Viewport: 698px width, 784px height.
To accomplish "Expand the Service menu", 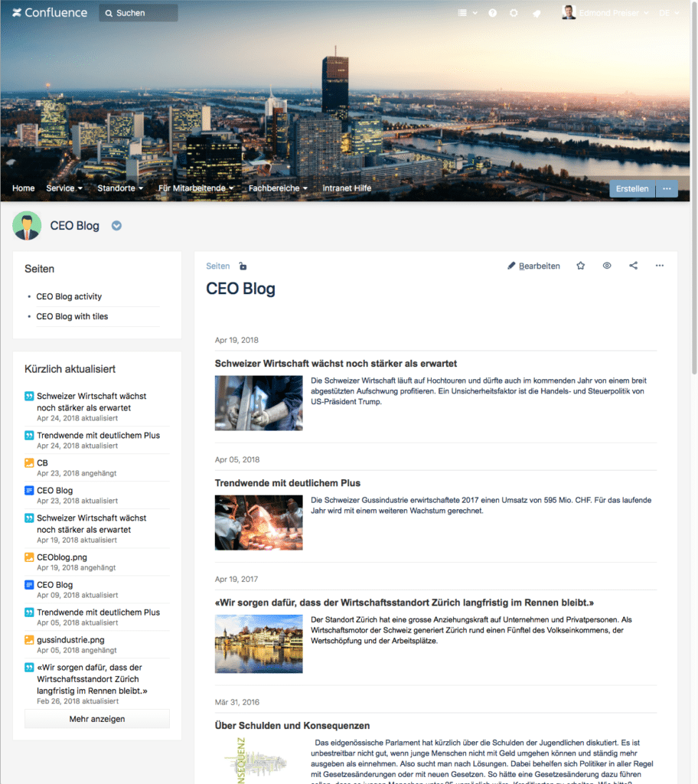I will pyautogui.click(x=64, y=188).
